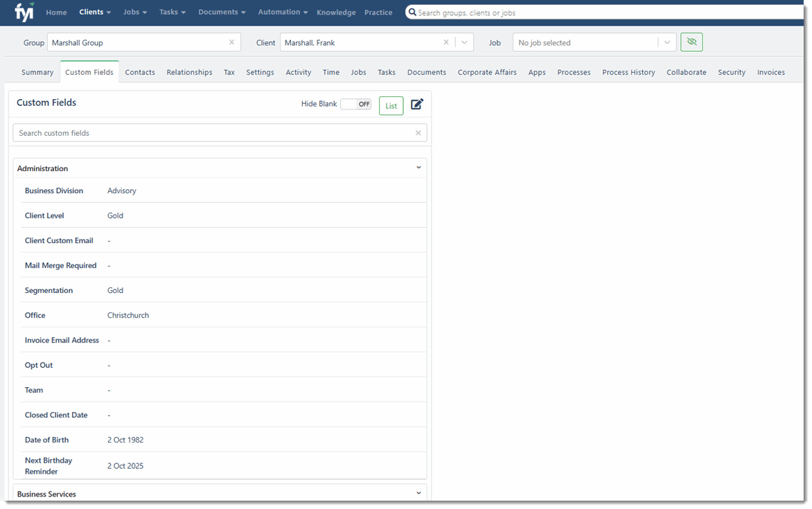Click the List view button
Viewport: 812px width, 509px height.
391,106
